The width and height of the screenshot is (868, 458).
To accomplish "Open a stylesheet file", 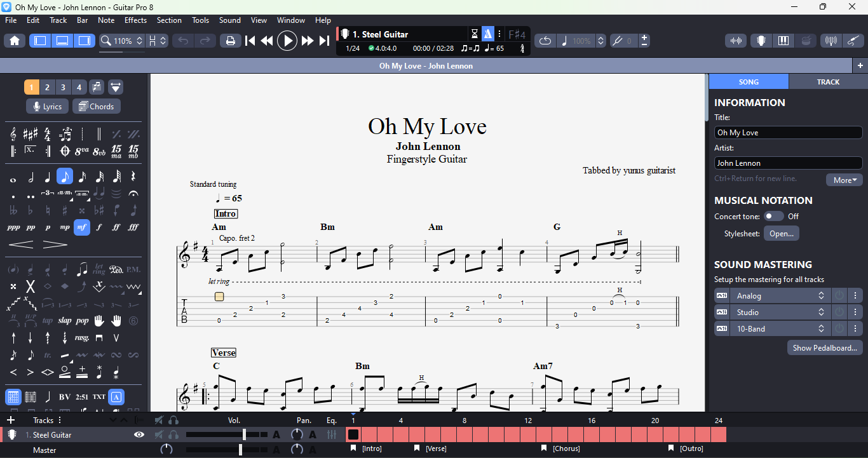I will pyautogui.click(x=781, y=234).
